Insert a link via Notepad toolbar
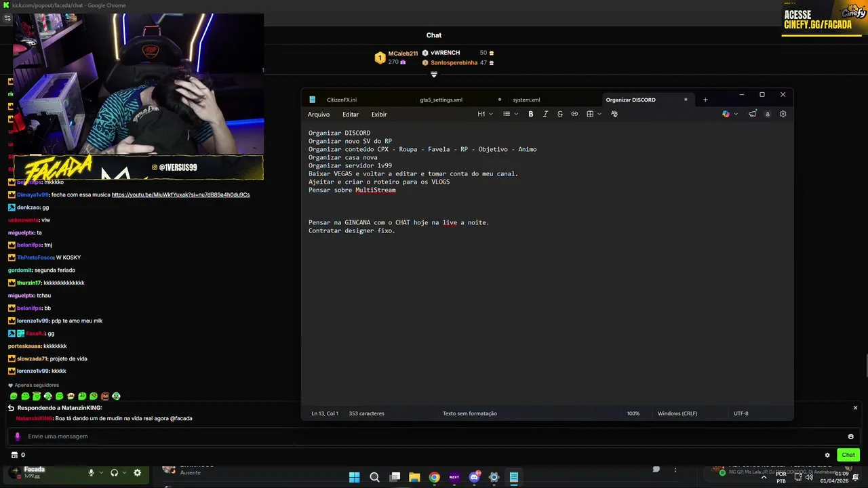Viewport: 868px width, 488px height. click(x=574, y=114)
